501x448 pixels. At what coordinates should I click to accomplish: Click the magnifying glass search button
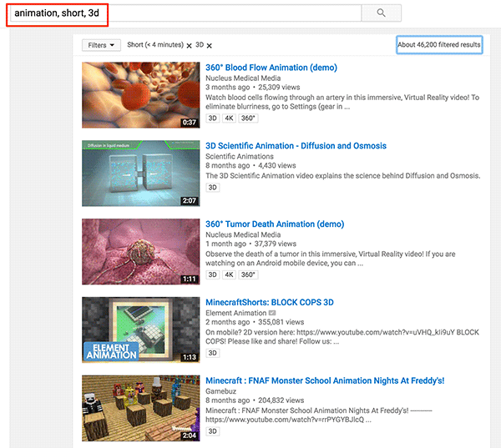(x=381, y=13)
